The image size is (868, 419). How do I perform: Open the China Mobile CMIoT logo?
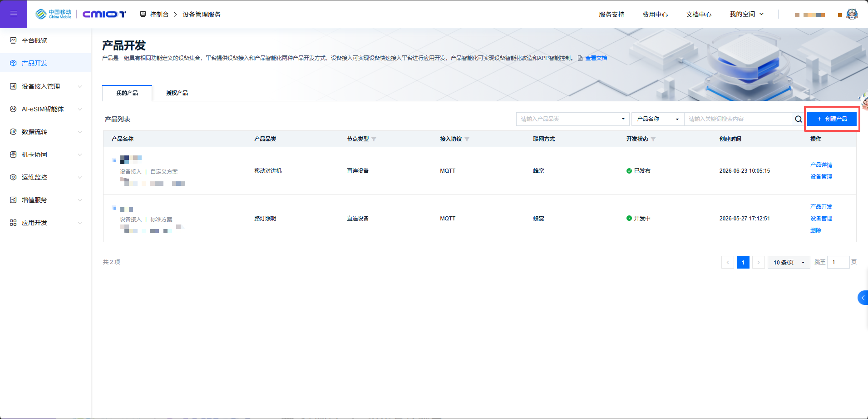pos(81,14)
